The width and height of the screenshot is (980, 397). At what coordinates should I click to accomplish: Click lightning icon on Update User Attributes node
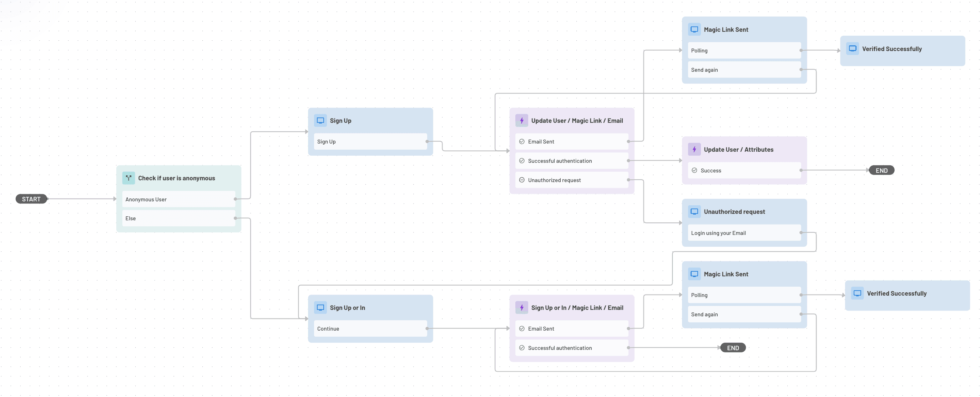[694, 149]
